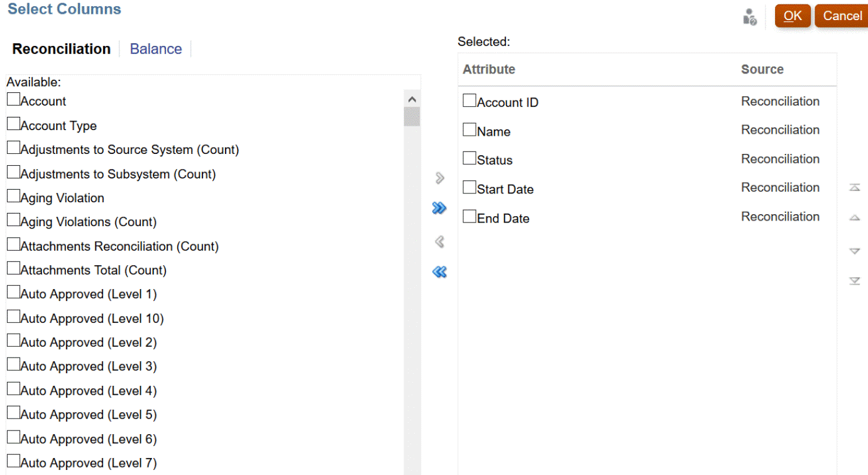Click the remove selected left arrow icon

coord(439,242)
